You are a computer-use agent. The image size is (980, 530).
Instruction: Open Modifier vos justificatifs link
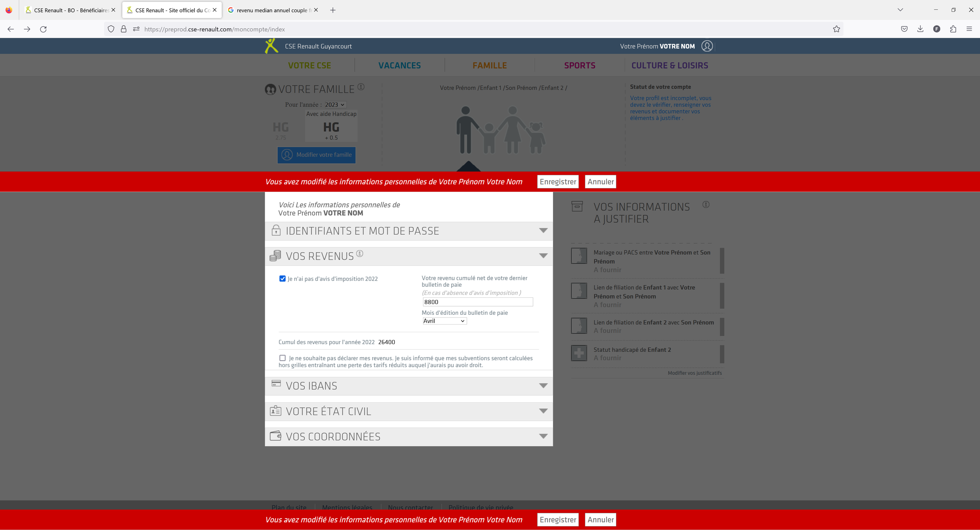pyautogui.click(x=694, y=373)
